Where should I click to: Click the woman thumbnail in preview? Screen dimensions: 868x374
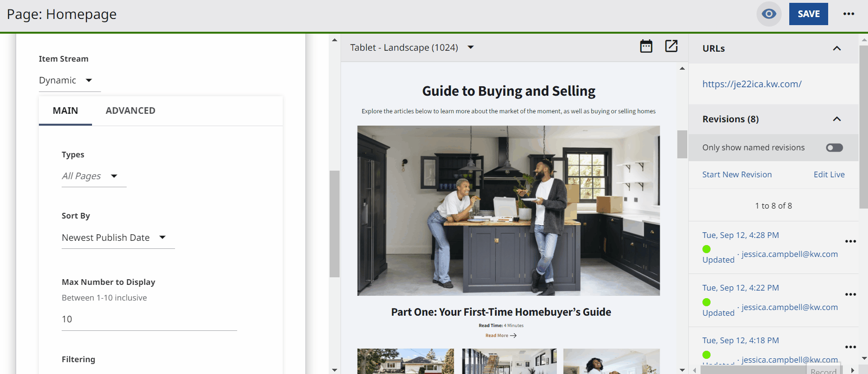(612, 361)
